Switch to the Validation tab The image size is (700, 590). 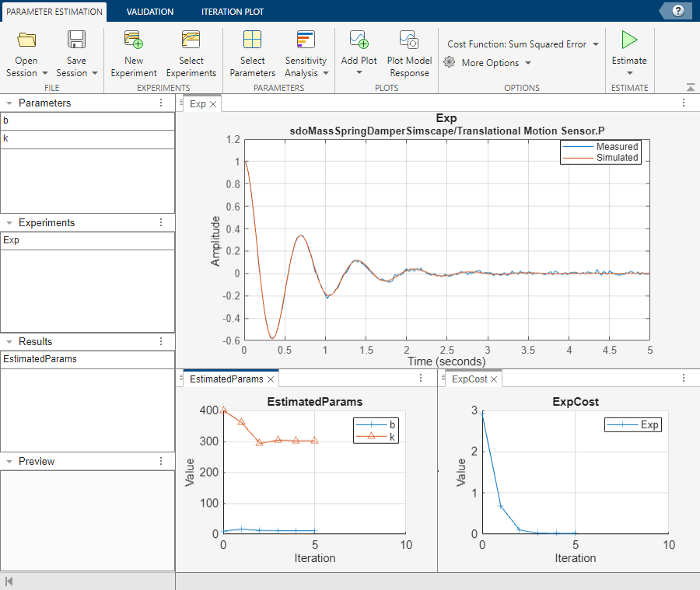pos(150,12)
